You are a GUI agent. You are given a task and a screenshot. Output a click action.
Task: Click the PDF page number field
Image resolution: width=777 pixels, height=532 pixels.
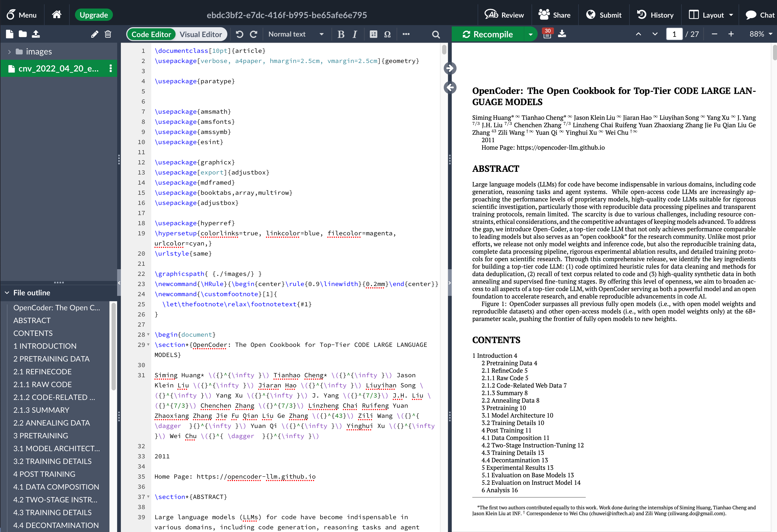point(674,34)
